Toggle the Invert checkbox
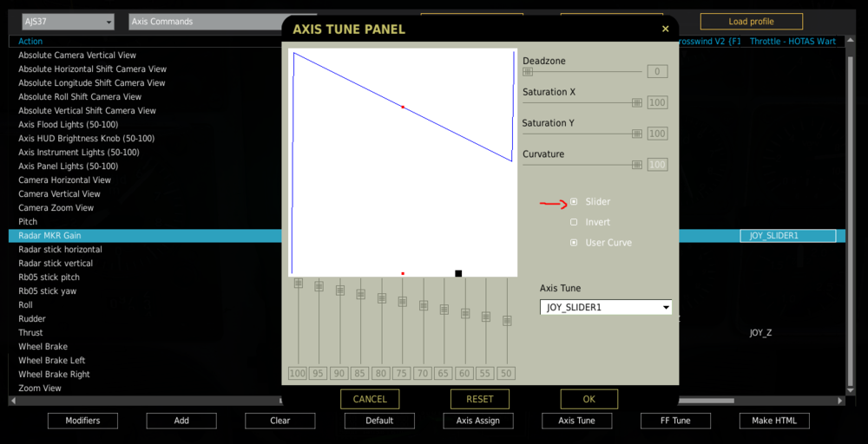Image resolution: width=868 pixels, height=444 pixels. [x=574, y=222]
